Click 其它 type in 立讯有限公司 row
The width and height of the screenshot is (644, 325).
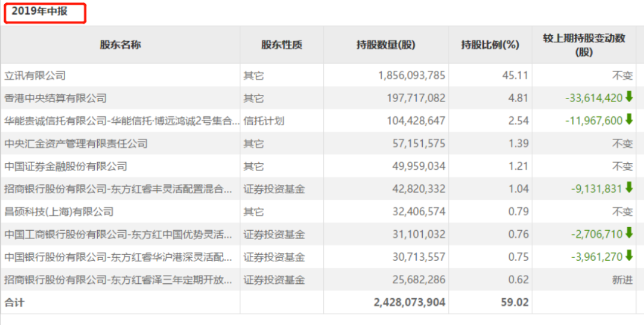click(x=253, y=76)
